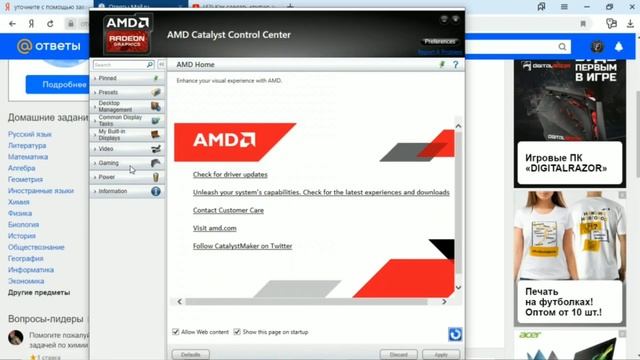Reload the page in the browser
Image resolution: width=640 pixels, height=360 pixels.
pos(50,24)
